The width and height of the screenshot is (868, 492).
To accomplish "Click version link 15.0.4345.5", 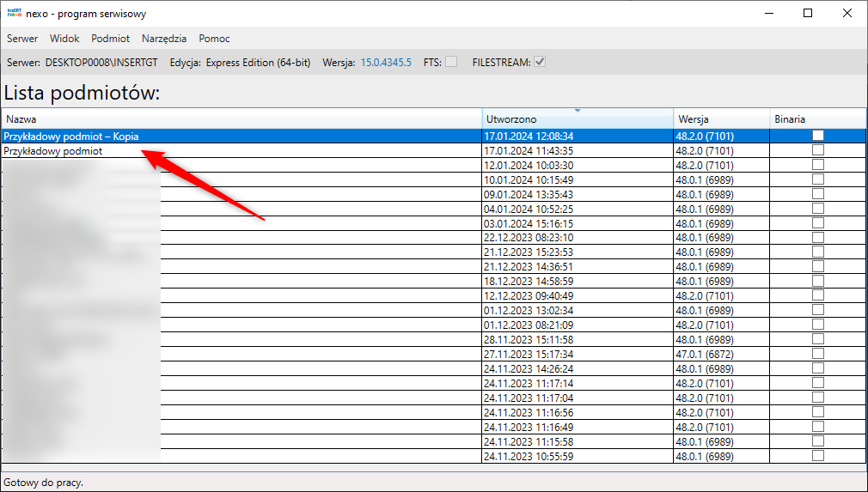I will tap(386, 63).
